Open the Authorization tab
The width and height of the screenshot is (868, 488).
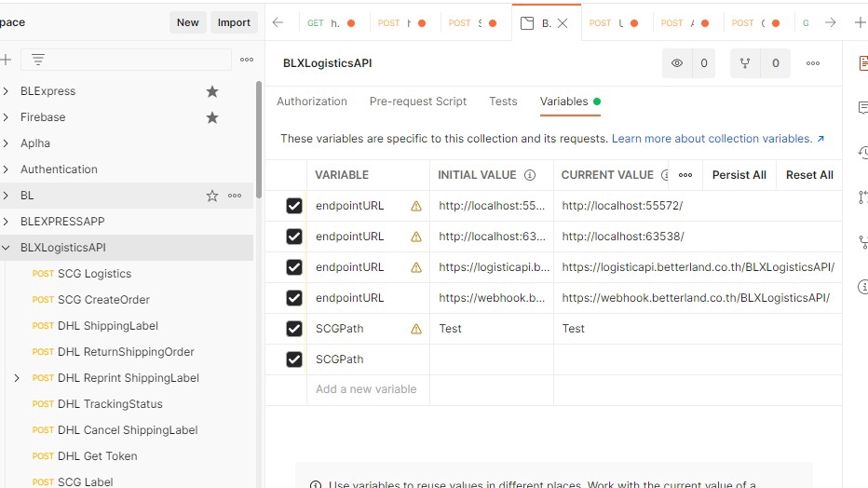(x=312, y=102)
